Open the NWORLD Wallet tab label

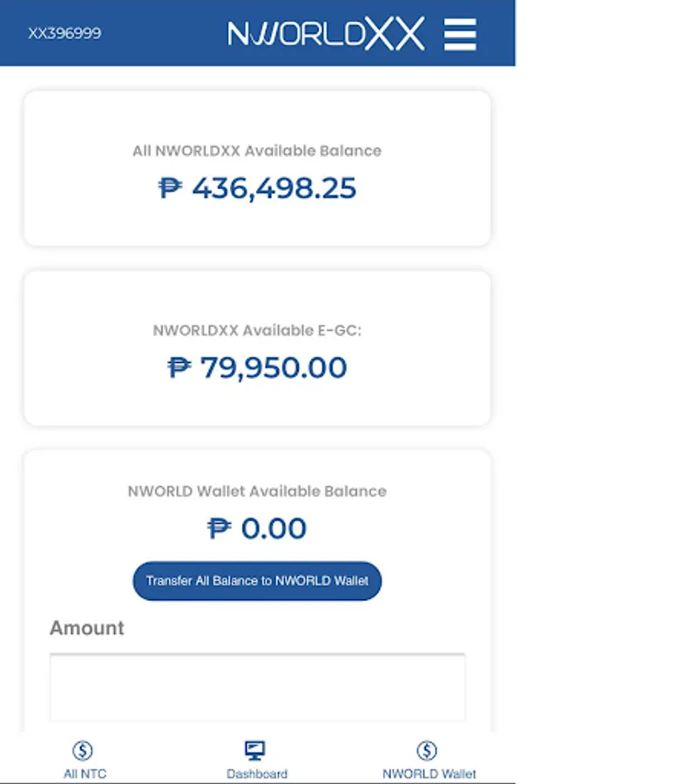click(429, 774)
